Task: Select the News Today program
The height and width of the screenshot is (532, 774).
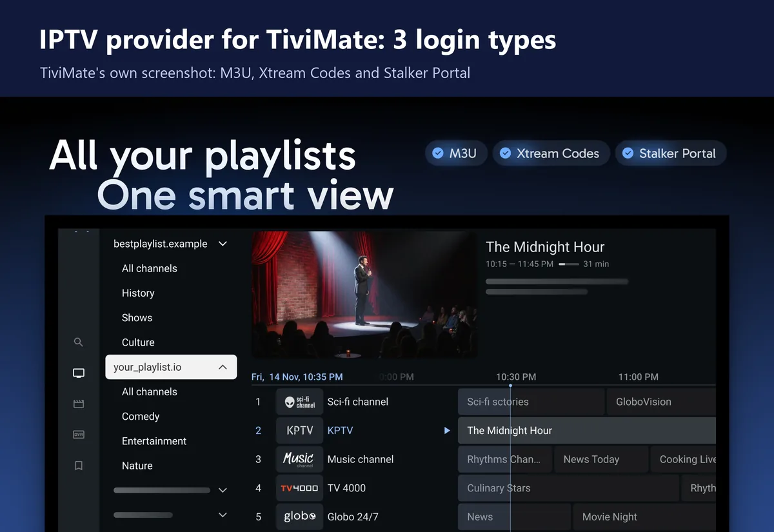Action: [601, 459]
